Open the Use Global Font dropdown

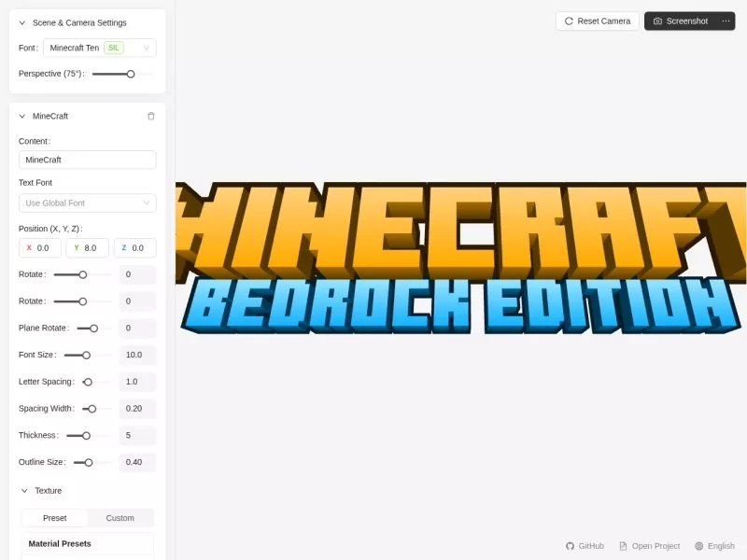pyautogui.click(x=88, y=203)
